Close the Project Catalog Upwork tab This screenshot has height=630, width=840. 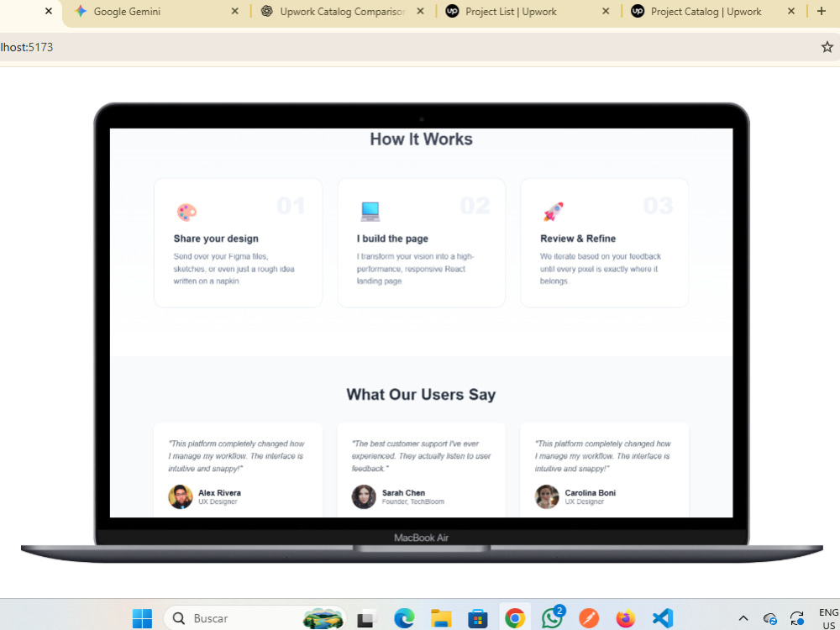pyautogui.click(x=791, y=11)
